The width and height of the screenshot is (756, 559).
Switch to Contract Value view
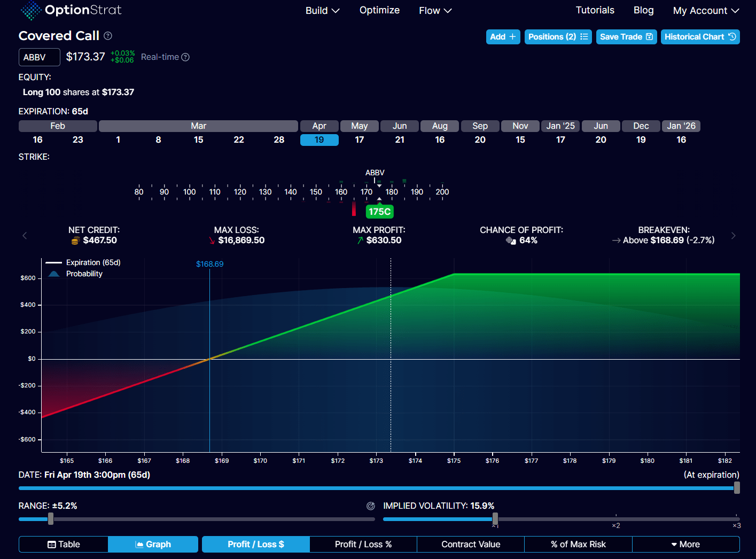click(471, 544)
